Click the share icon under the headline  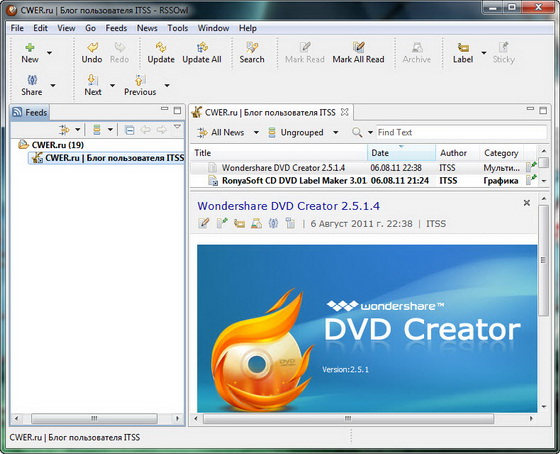tap(273, 224)
